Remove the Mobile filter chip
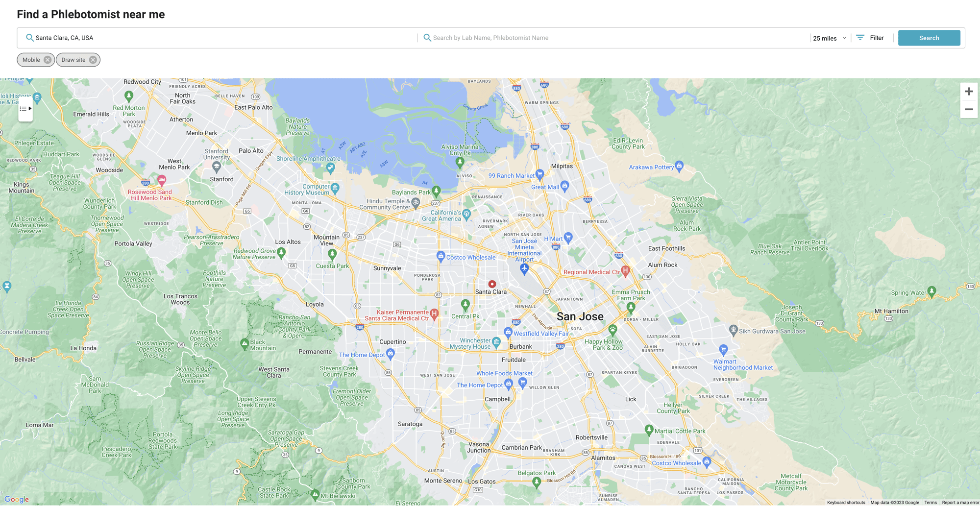980x506 pixels. click(47, 60)
